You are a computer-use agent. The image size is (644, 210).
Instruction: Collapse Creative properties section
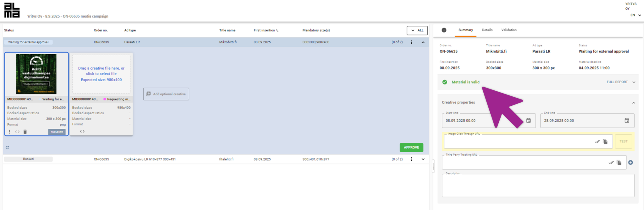(633, 103)
